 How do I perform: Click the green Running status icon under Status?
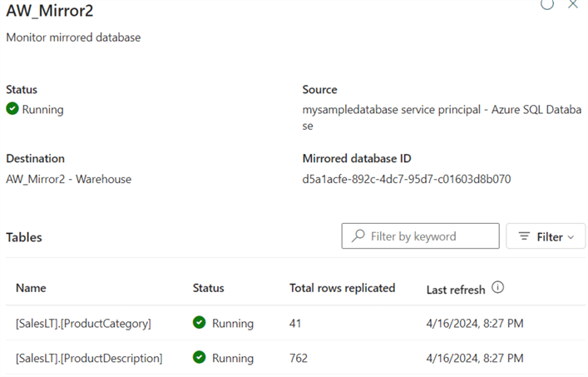pos(12,109)
